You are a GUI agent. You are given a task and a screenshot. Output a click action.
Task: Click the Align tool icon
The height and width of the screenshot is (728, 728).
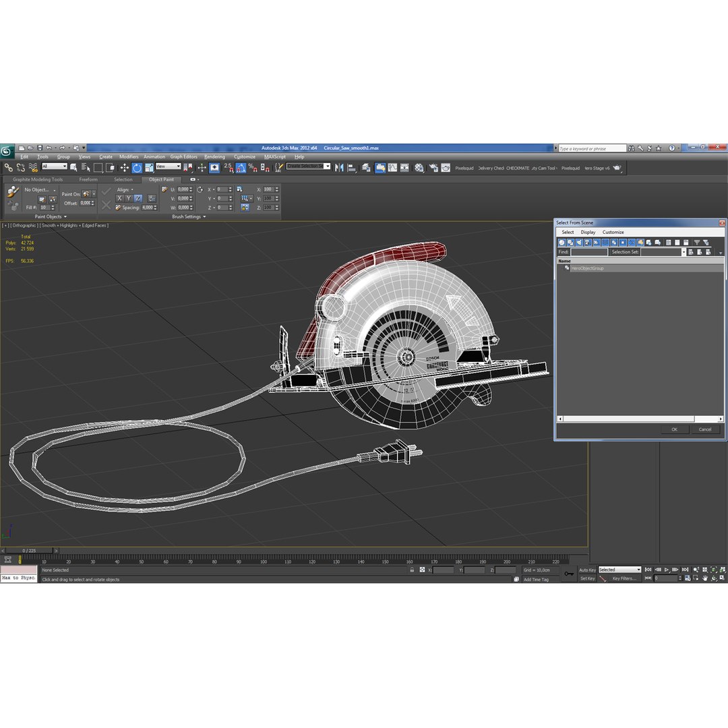click(351, 168)
